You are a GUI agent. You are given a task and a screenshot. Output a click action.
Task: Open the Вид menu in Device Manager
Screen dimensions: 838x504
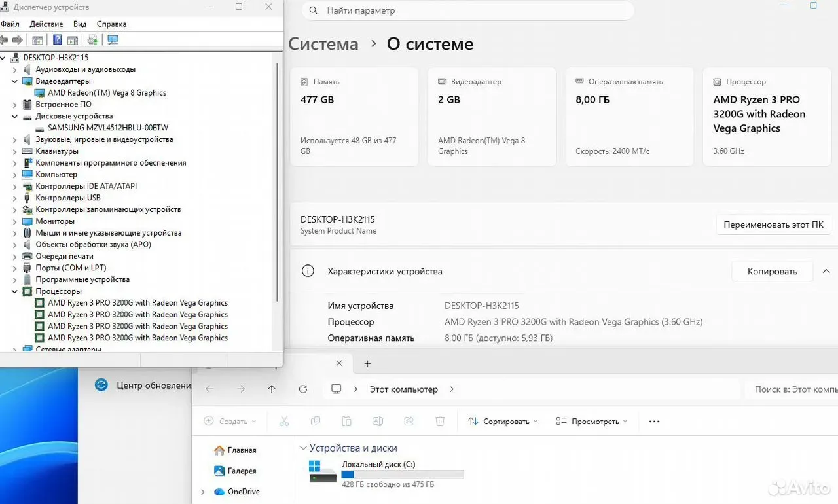(80, 24)
